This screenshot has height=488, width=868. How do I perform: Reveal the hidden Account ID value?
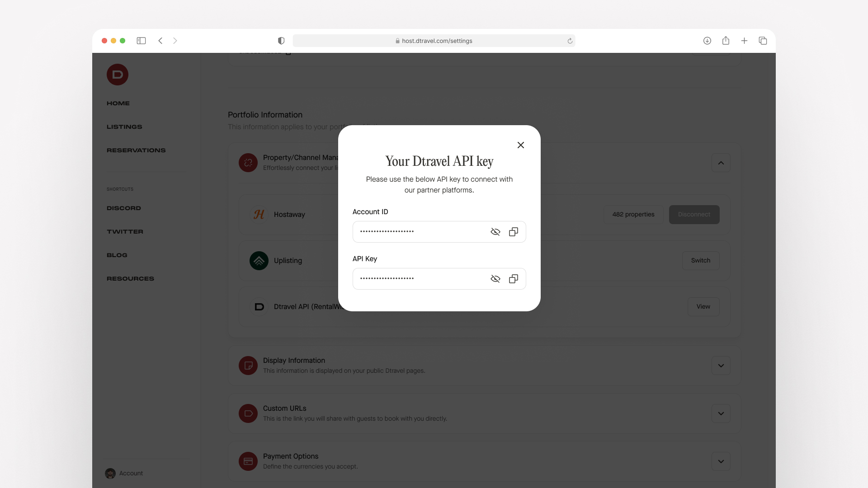(495, 232)
